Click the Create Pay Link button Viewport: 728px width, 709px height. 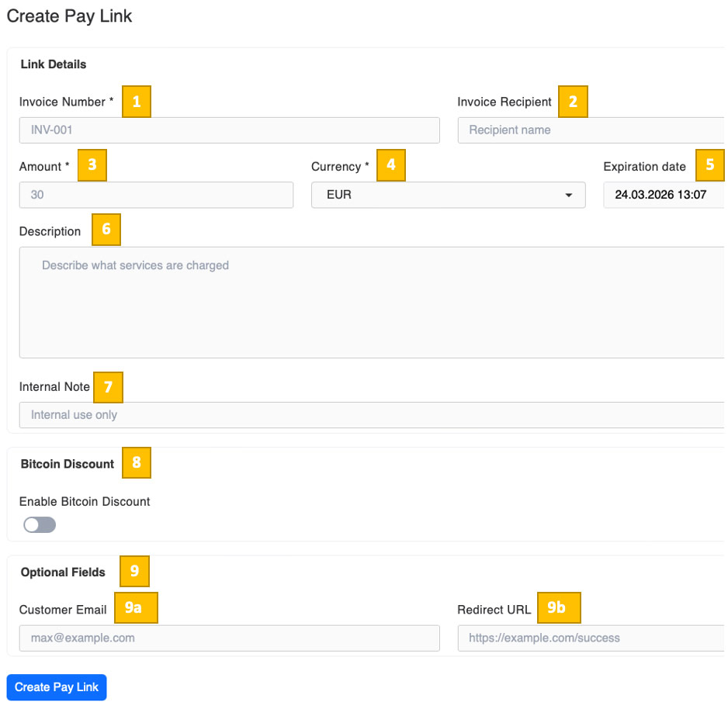(x=56, y=687)
